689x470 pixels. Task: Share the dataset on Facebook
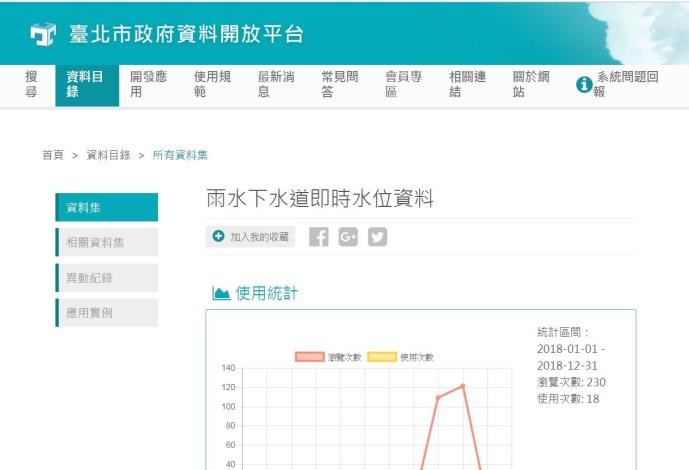pyautogui.click(x=319, y=237)
